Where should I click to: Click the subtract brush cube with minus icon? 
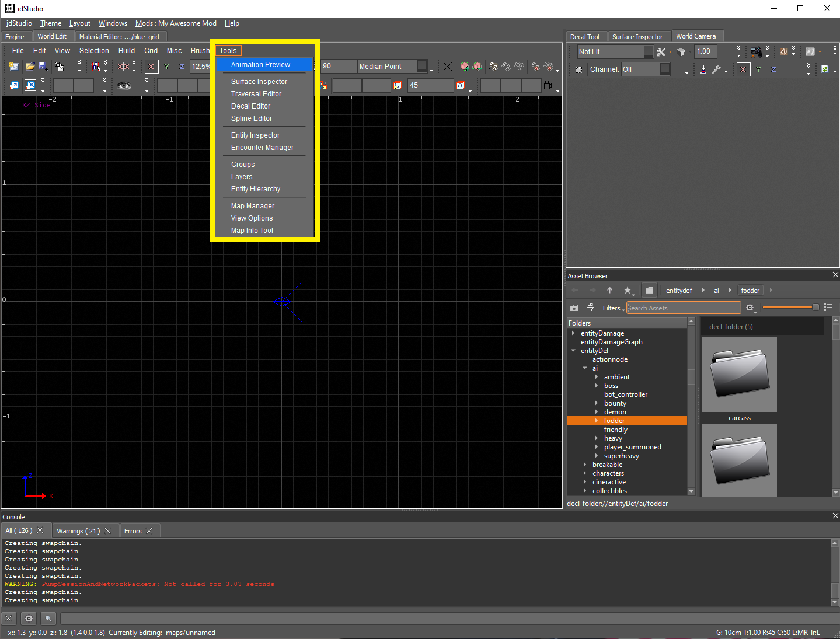coord(477,67)
